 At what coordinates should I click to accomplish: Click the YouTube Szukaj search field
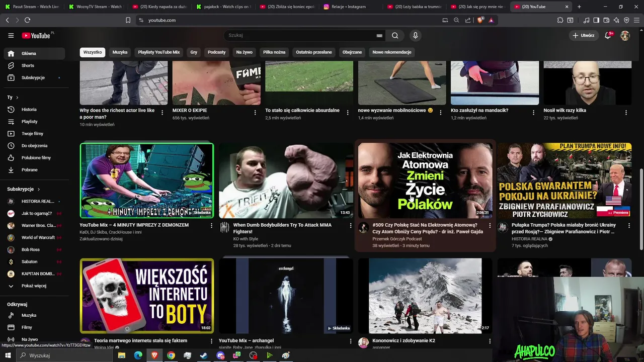pyautogui.click(x=301, y=36)
